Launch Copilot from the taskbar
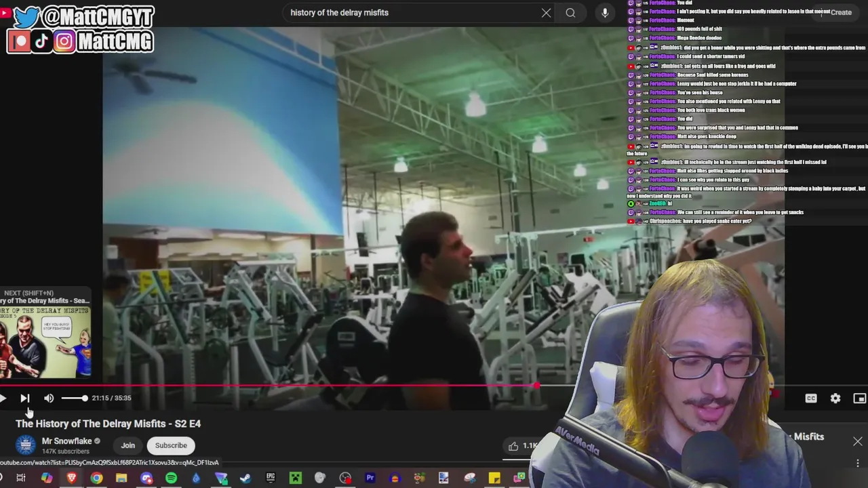Image resolution: width=868 pixels, height=488 pixels. 46,478
